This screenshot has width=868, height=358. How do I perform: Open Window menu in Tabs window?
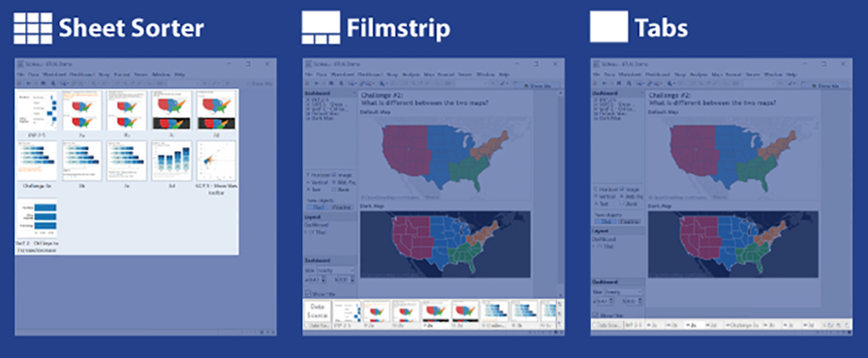[773, 75]
